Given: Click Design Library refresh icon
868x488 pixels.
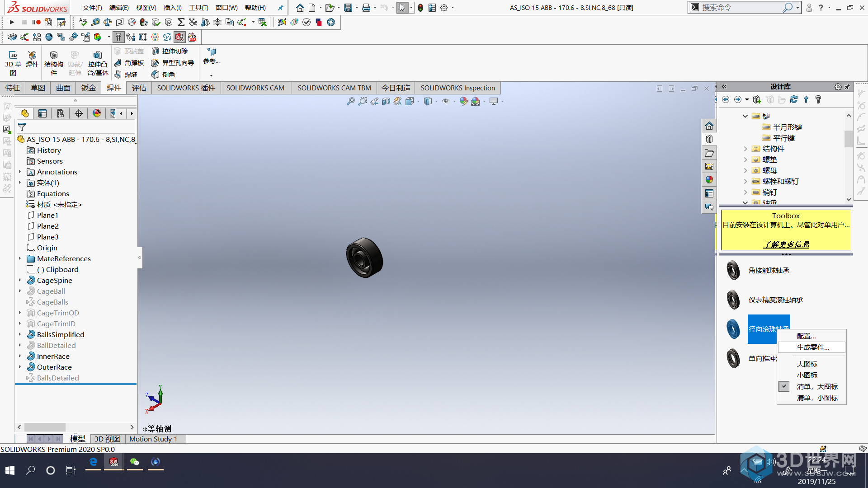Looking at the screenshot, I should pyautogui.click(x=794, y=99).
